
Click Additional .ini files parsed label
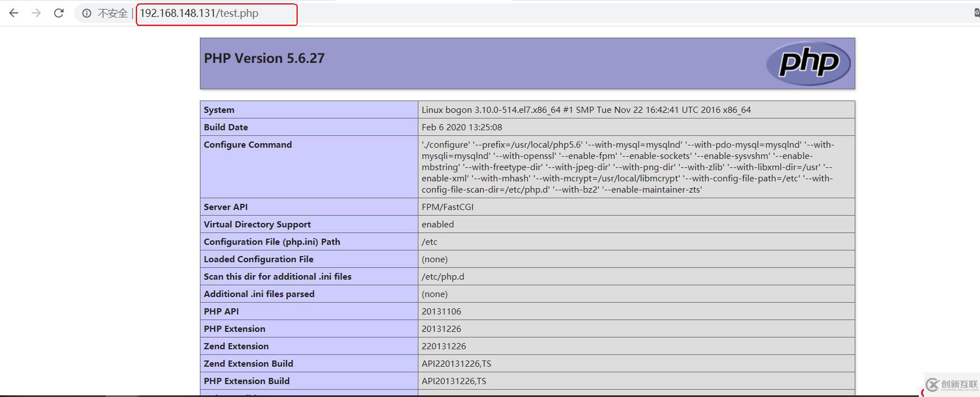point(259,294)
